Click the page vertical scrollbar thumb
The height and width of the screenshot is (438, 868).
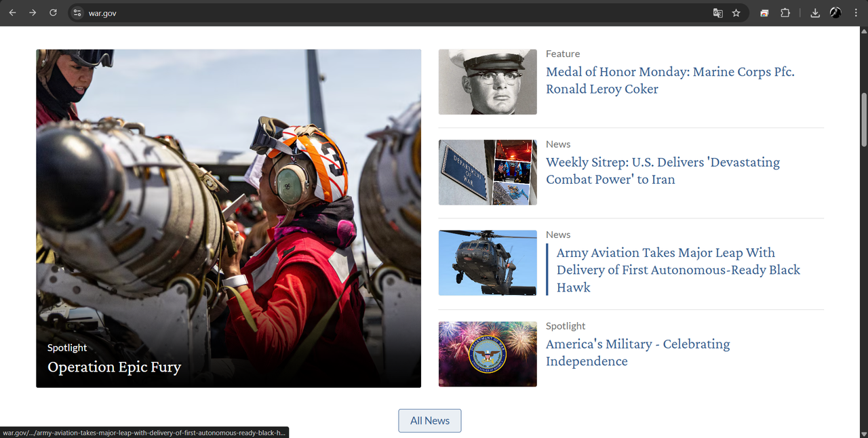pyautogui.click(x=864, y=119)
